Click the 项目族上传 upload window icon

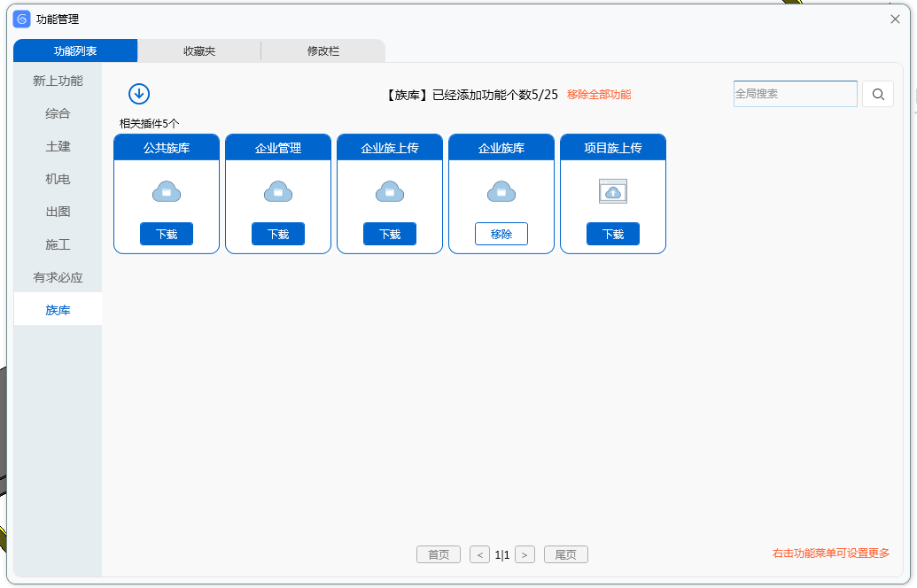coord(613,191)
